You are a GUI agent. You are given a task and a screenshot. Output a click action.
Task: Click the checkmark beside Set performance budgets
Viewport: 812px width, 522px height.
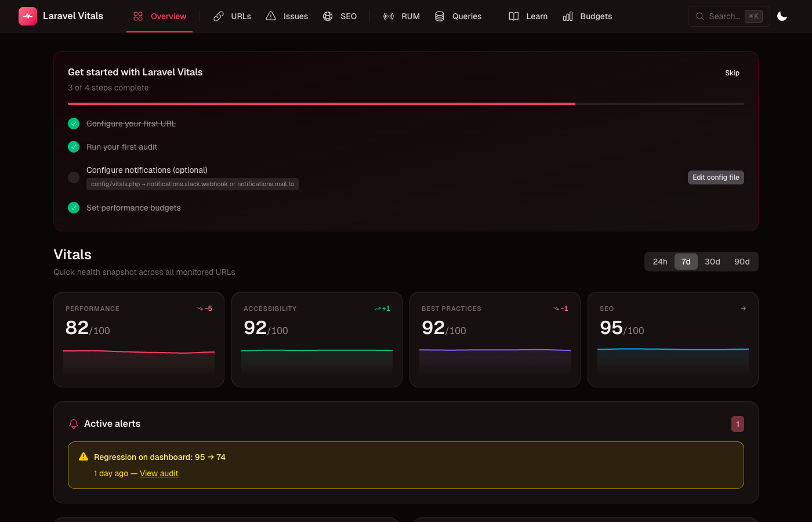pyautogui.click(x=74, y=208)
